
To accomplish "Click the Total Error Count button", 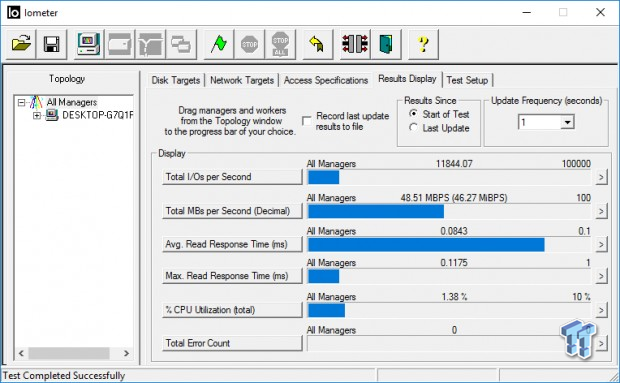I will click(x=232, y=343).
